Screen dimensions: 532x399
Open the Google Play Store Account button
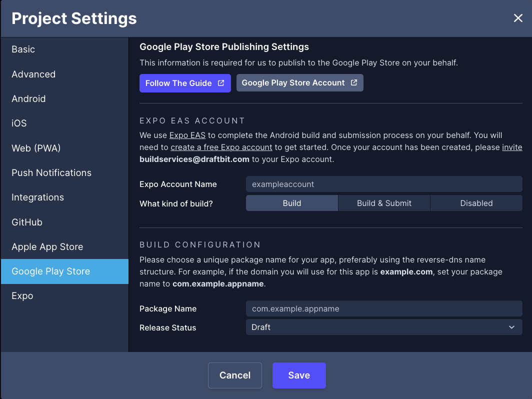point(300,83)
